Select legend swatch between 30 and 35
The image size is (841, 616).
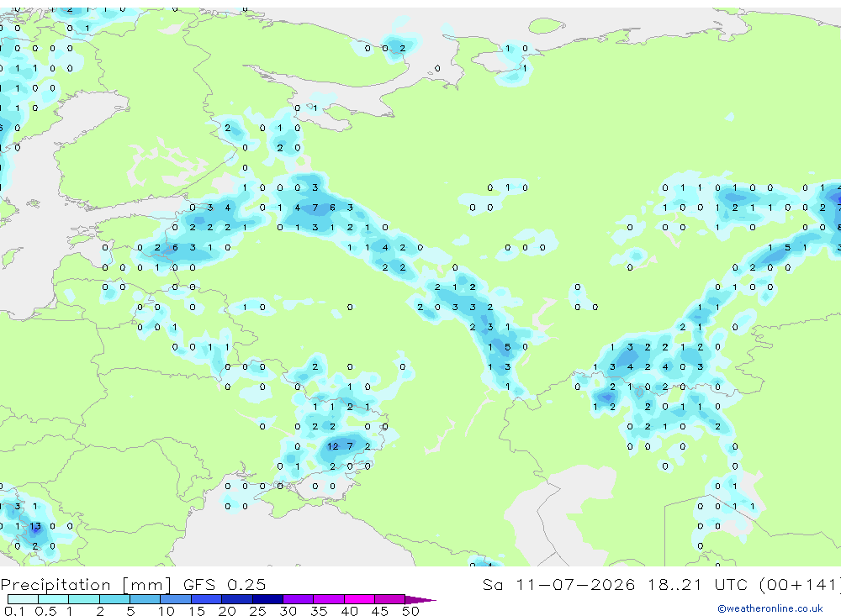(299, 599)
